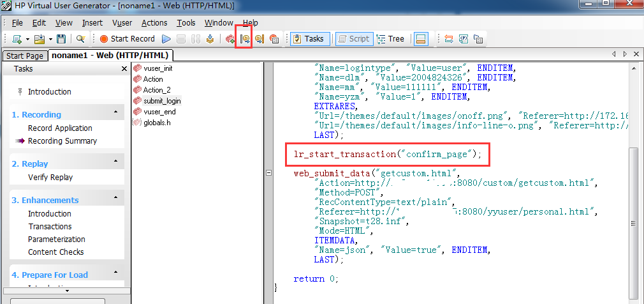Viewport: 644px width, 304px height.
Task: Insert Start Transaction via toolbar icon
Action: pyautogui.click(x=245, y=39)
